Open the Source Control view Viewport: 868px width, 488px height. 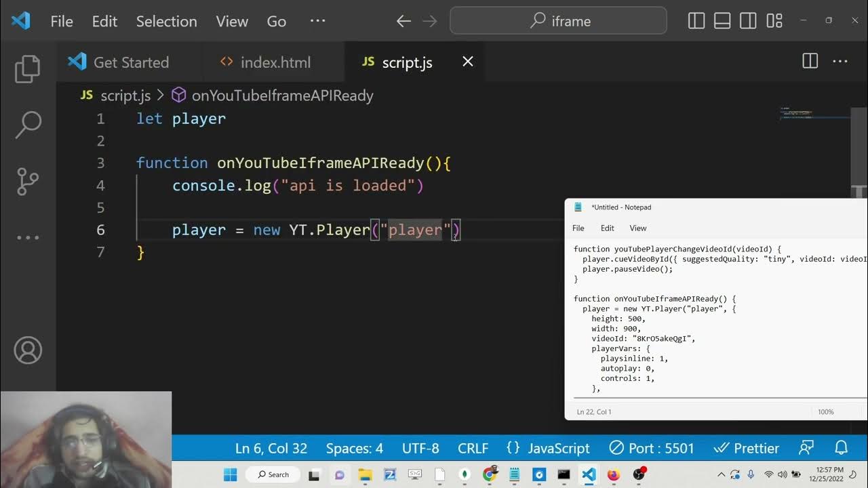coord(28,182)
